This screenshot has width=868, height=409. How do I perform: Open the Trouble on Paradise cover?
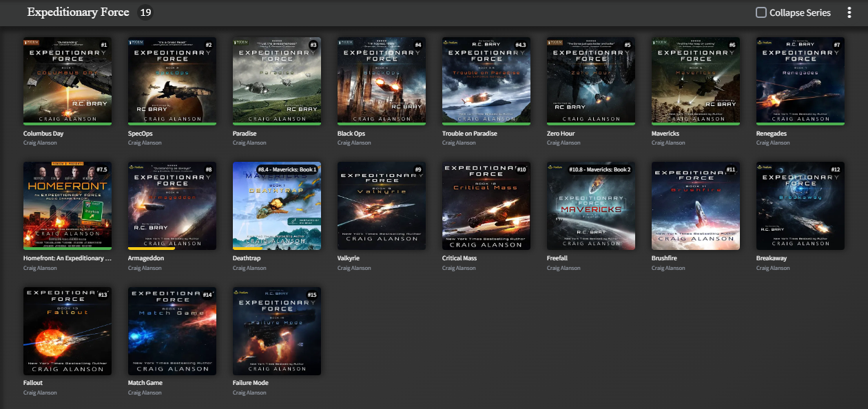click(486, 81)
